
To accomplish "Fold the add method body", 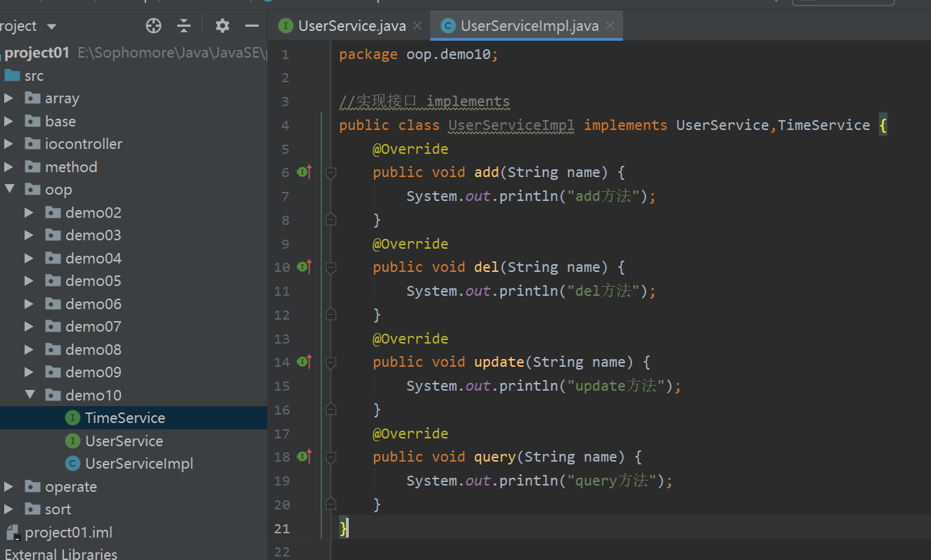I will [x=330, y=172].
